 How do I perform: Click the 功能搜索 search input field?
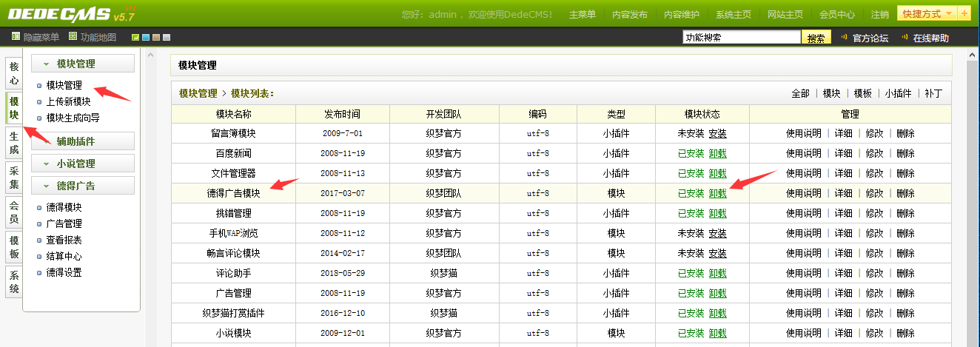pos(741,38)
